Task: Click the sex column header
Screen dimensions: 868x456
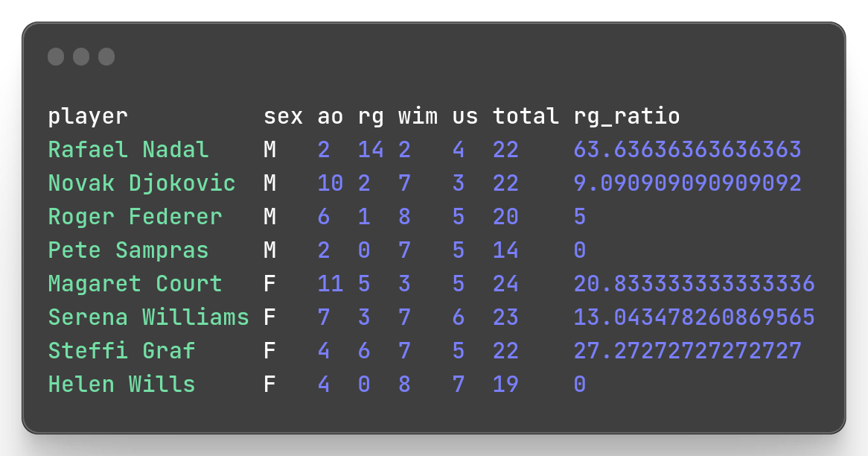Action: (283, 116)
